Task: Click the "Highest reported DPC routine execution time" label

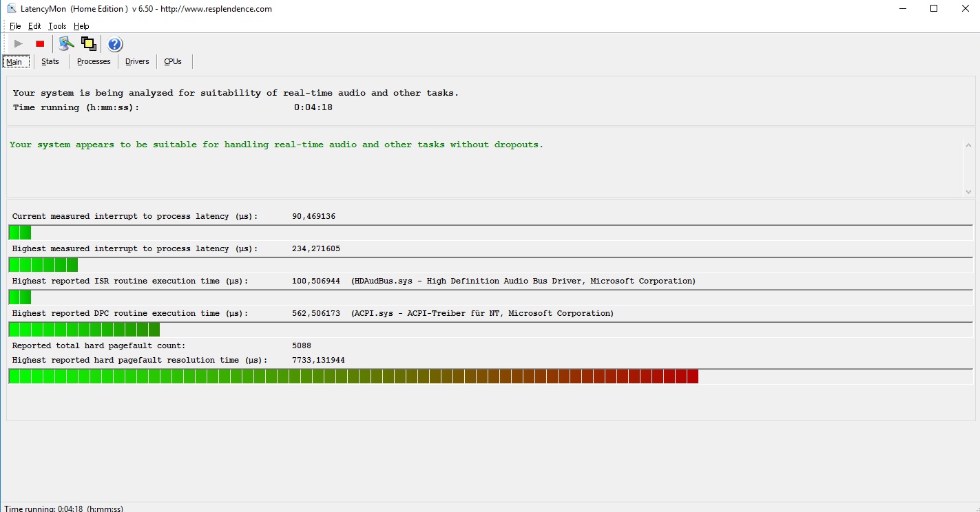Action: pyautogui.click(x=130, y=313)
